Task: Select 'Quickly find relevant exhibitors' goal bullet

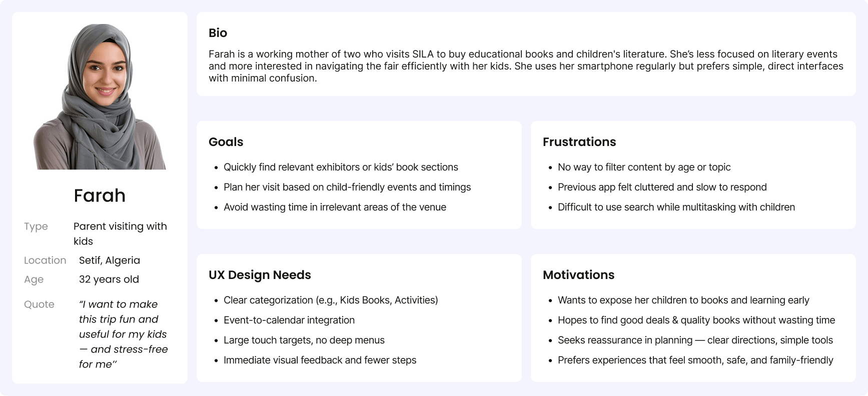Action: (341, 167)
